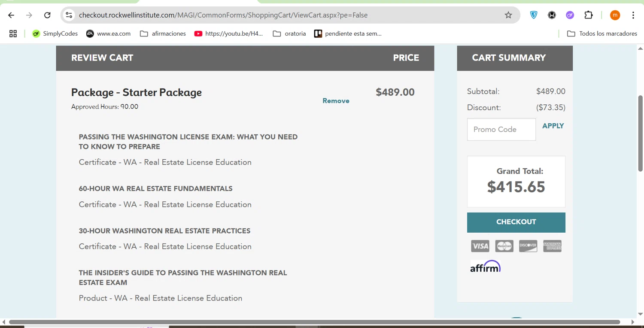Remove the Starter Package from cart

[336, 101]
